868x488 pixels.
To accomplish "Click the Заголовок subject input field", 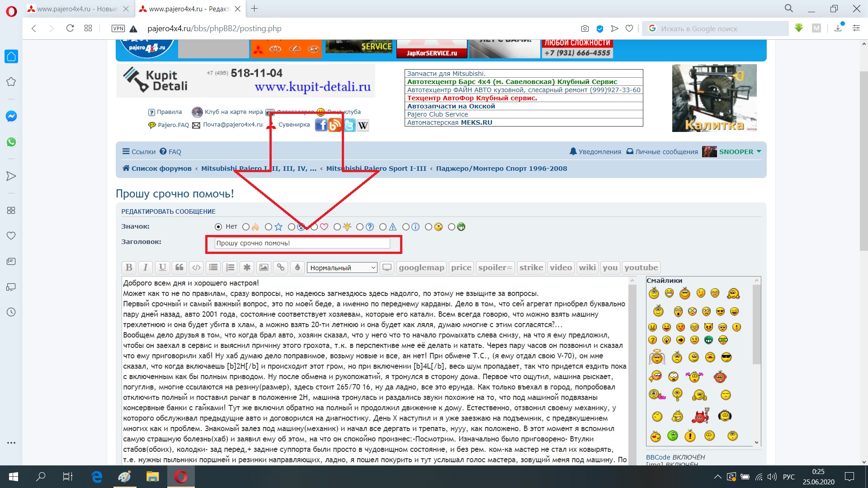I will (x=302, y=243).
